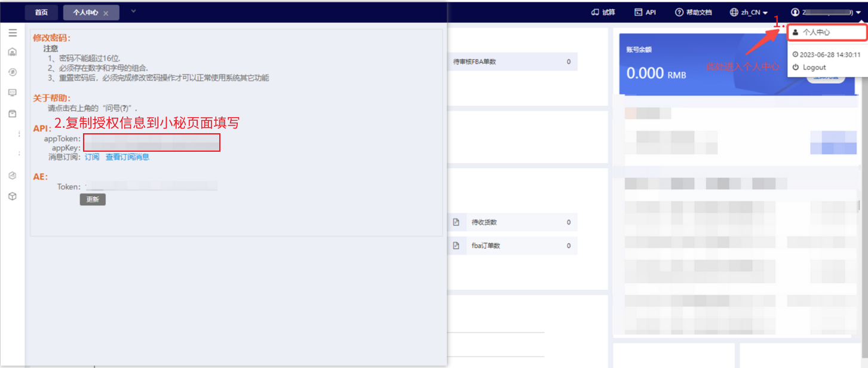This screenshot has height=368, width=868.
Task: Click the 关于帮助 heading
Action: click(51, 98)
